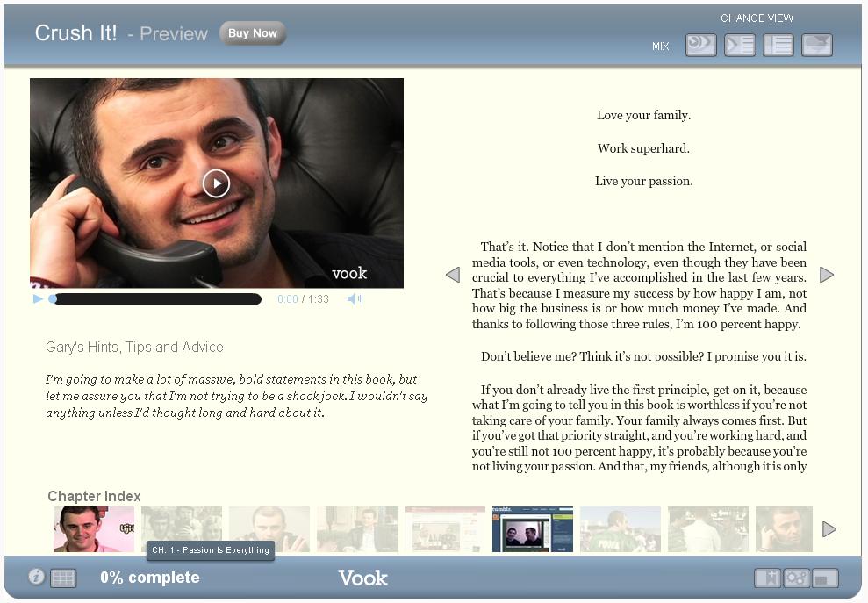This screenshot has height=603, width=868.
Task: Click the 'MIX' view label
Action: (660, 47)
